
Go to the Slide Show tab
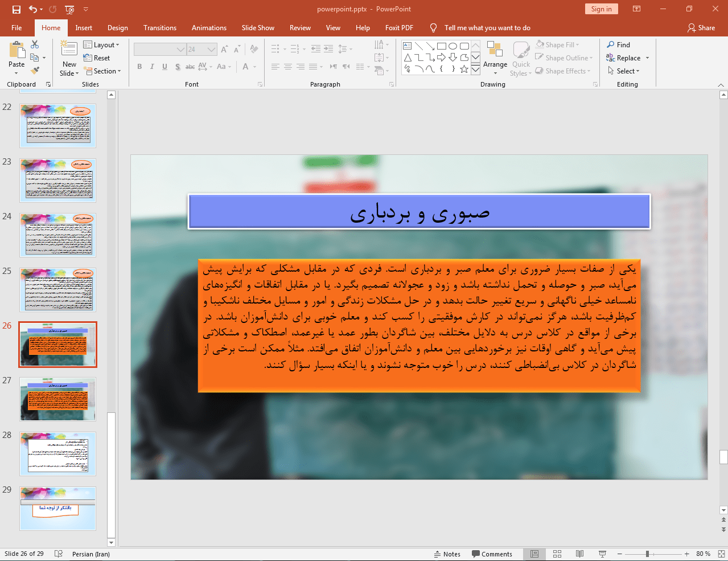(258, 28)
